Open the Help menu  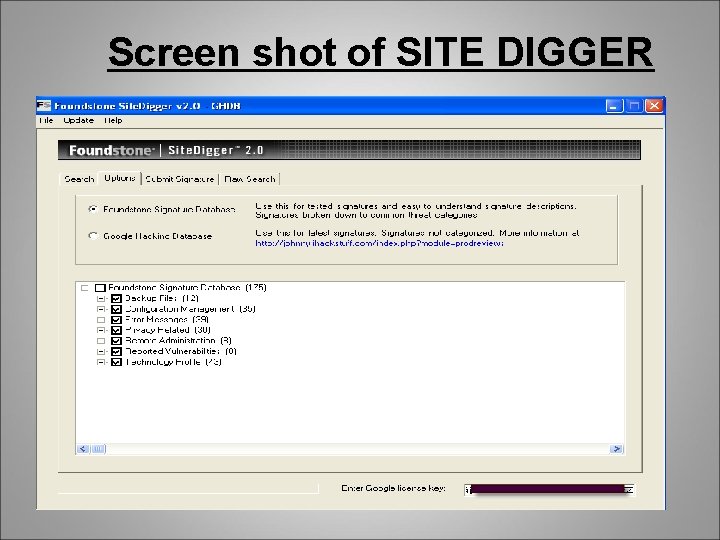click(113, 120)
